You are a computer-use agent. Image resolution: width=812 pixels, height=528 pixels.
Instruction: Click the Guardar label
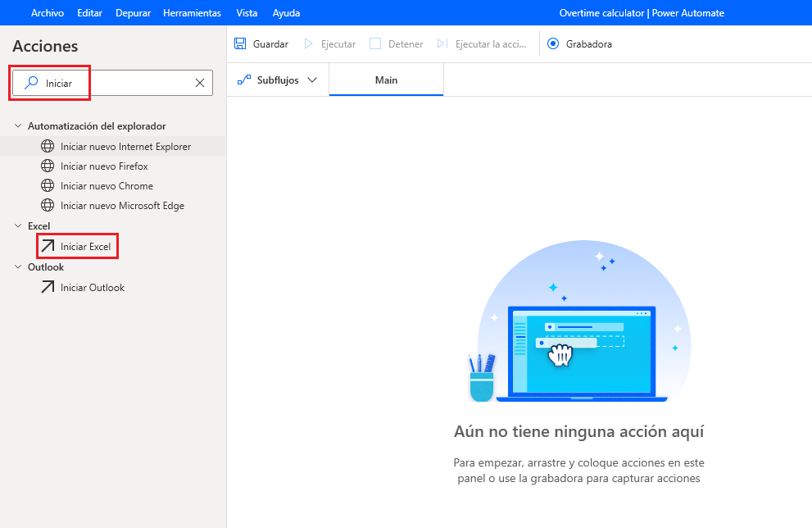point(270,44)
